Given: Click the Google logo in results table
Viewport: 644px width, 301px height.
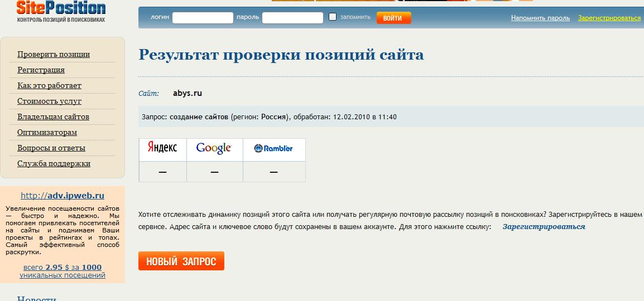Looking at the screenshot, I should pos(214,148).
